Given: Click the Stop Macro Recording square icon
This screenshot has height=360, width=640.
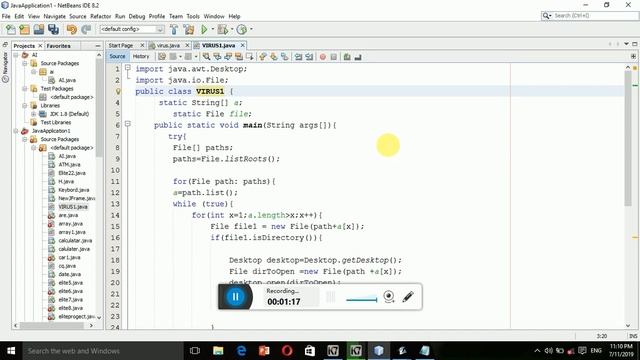Looking at the screenshot, I should click(x=333, y=57).
